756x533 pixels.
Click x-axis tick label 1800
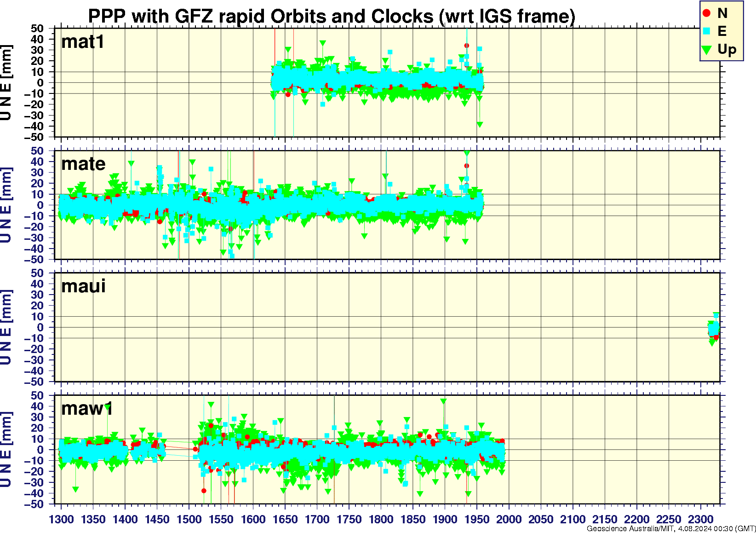381,519
